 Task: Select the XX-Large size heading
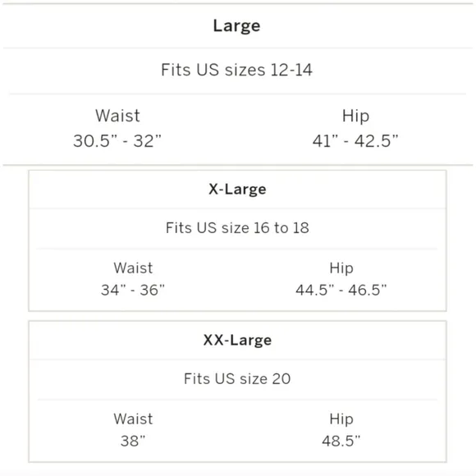pos(237,341)
